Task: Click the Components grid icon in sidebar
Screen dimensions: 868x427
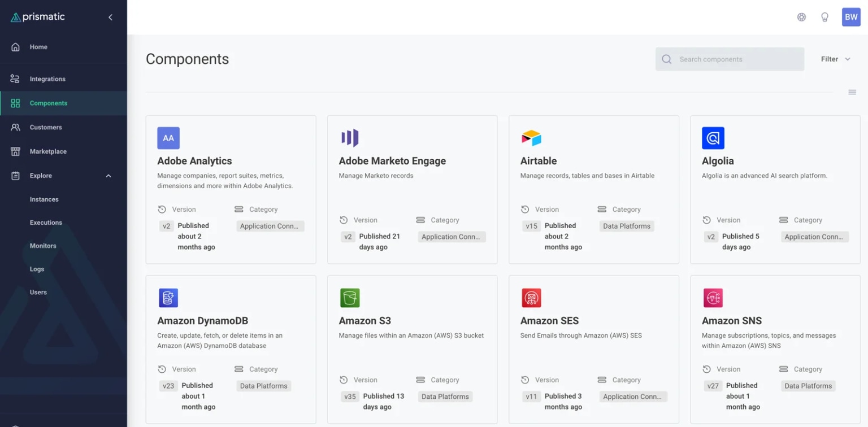Action: click(x=15, y=103)
